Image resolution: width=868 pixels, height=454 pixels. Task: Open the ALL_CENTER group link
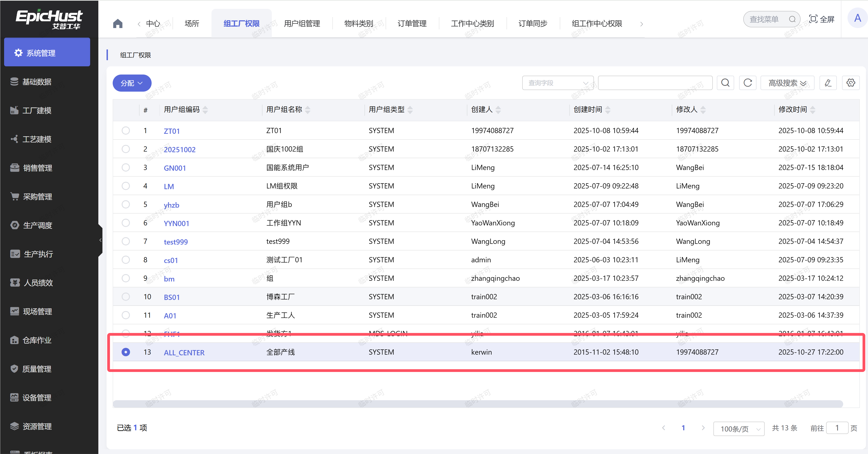(184, 353)
